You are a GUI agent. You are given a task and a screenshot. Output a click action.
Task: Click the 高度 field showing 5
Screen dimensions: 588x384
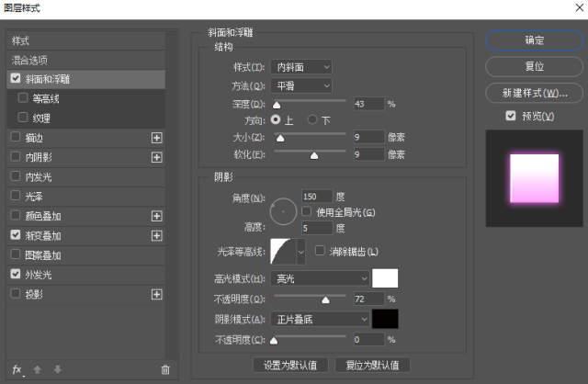coord(317,228)
